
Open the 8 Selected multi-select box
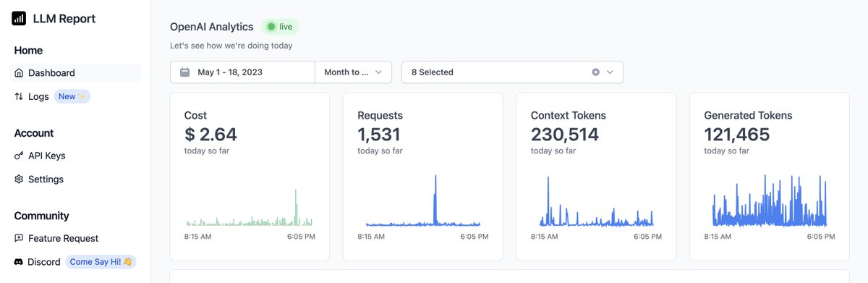pos(512,72)
